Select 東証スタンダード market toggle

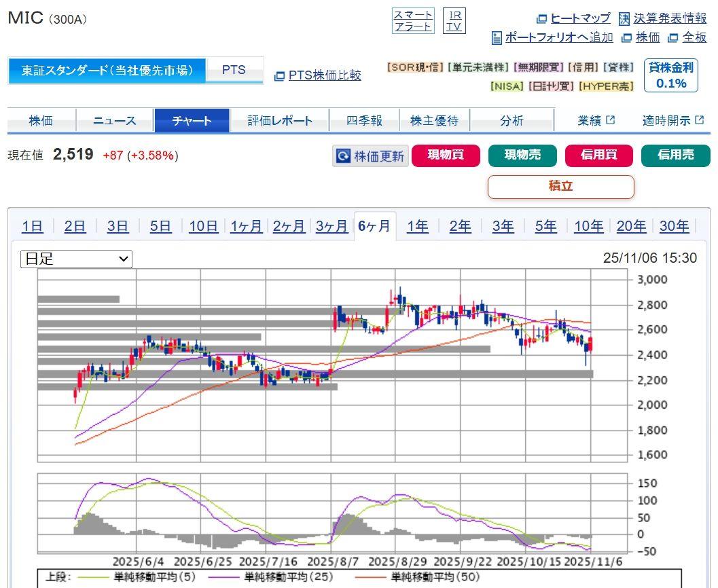tap(107, 70)
